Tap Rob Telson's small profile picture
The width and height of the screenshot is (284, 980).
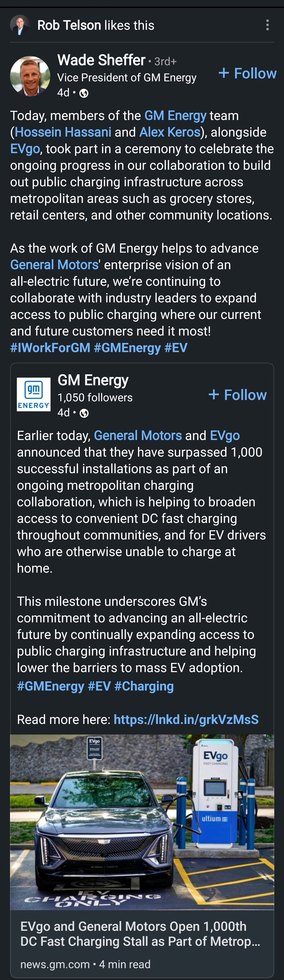(x=20, y=25)
